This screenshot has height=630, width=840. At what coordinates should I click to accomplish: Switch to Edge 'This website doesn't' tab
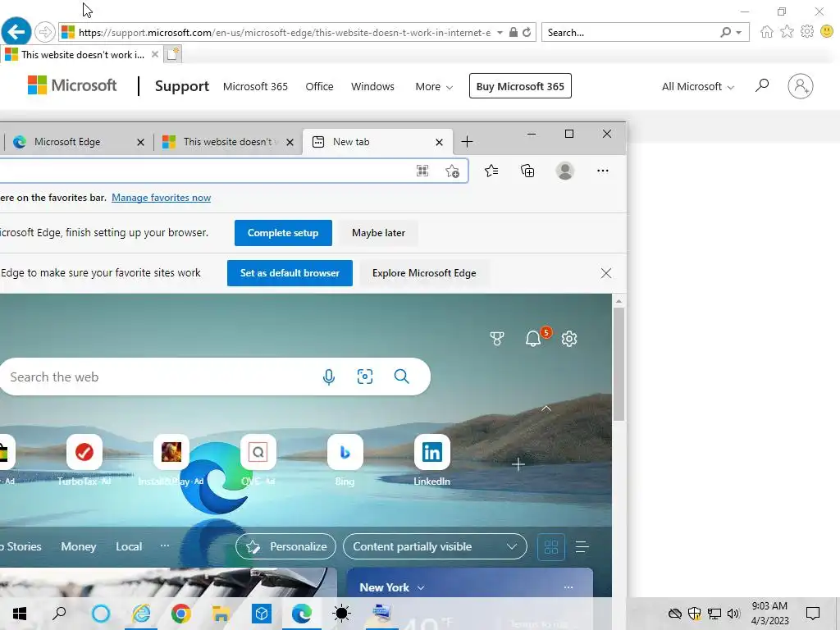pyautogui.click(x=228, y=142)
